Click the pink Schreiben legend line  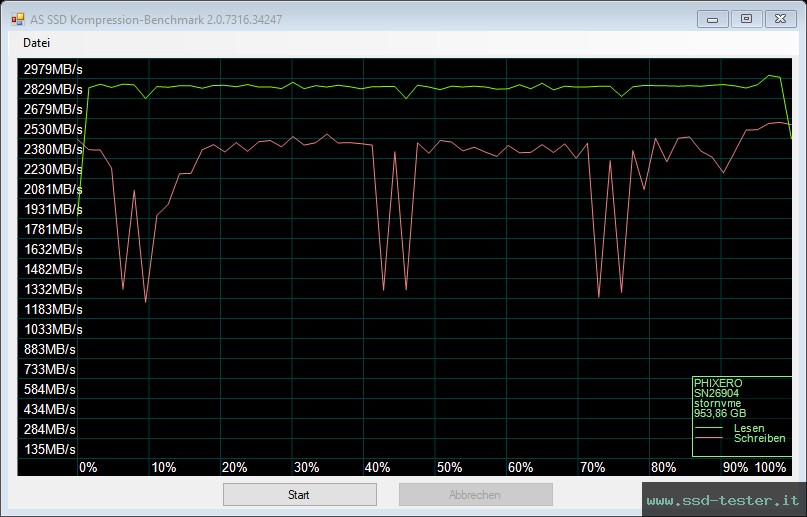click(x=709, y=438)
